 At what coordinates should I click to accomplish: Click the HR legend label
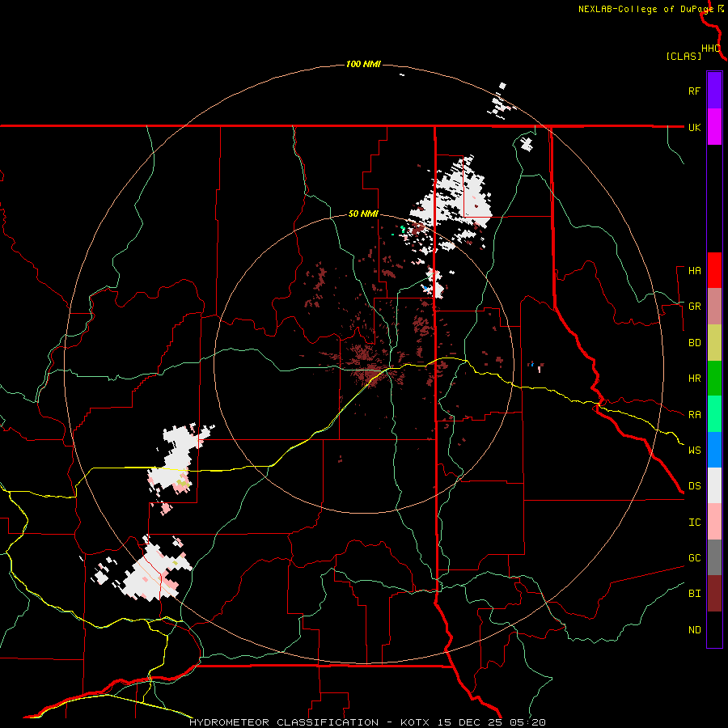(694, 379)
